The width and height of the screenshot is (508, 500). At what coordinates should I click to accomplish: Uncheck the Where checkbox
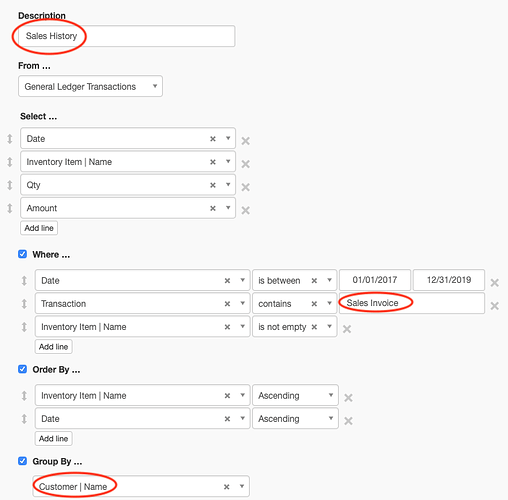click(x=22, y=254)
